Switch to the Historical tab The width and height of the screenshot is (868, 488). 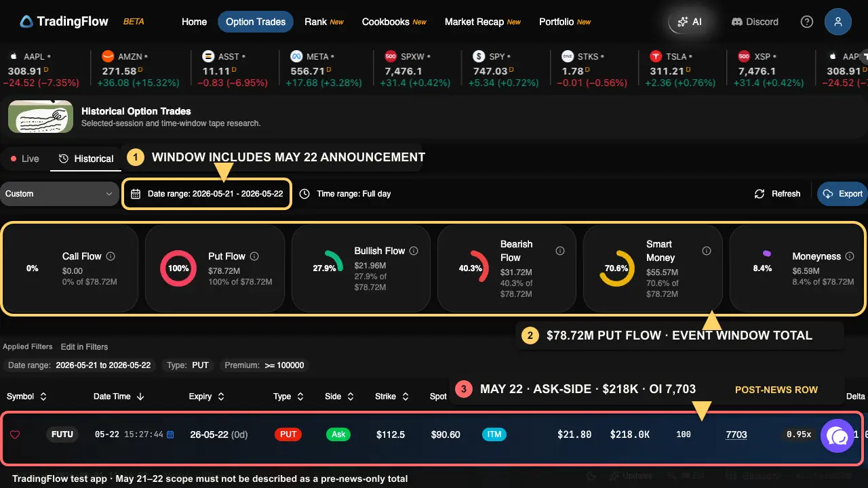tap(86, 159)
